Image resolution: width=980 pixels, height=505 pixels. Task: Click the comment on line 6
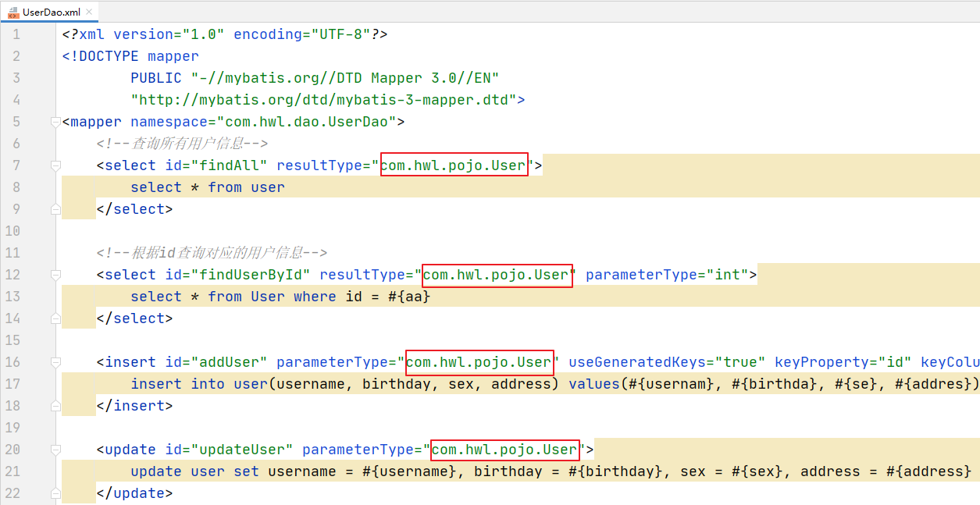(183, 144)
